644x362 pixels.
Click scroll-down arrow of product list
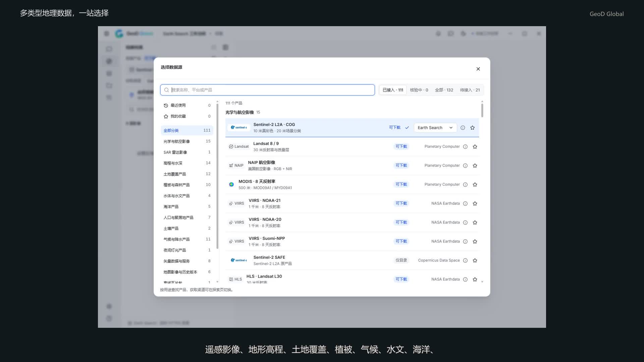point(482,282)
